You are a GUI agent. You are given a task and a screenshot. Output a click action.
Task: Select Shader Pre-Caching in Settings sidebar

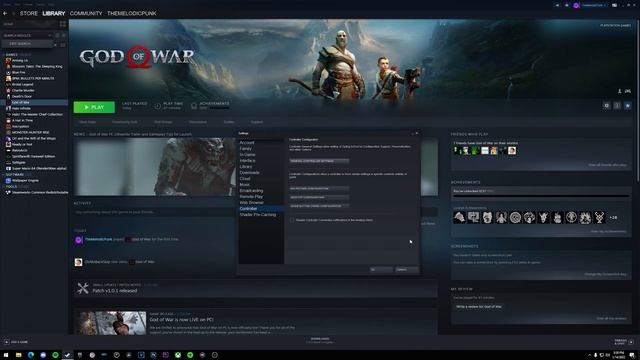(x=258, y=215)
